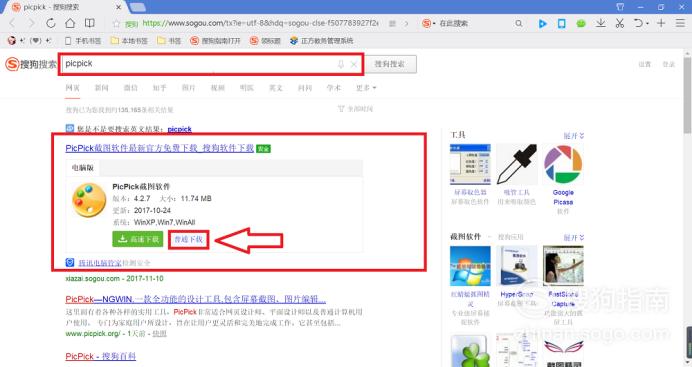Image resolution: width=692 pixels, height=367 pixels.
Task: Open the skin shirt icon in title bar
Action: [x=620, y=7]
